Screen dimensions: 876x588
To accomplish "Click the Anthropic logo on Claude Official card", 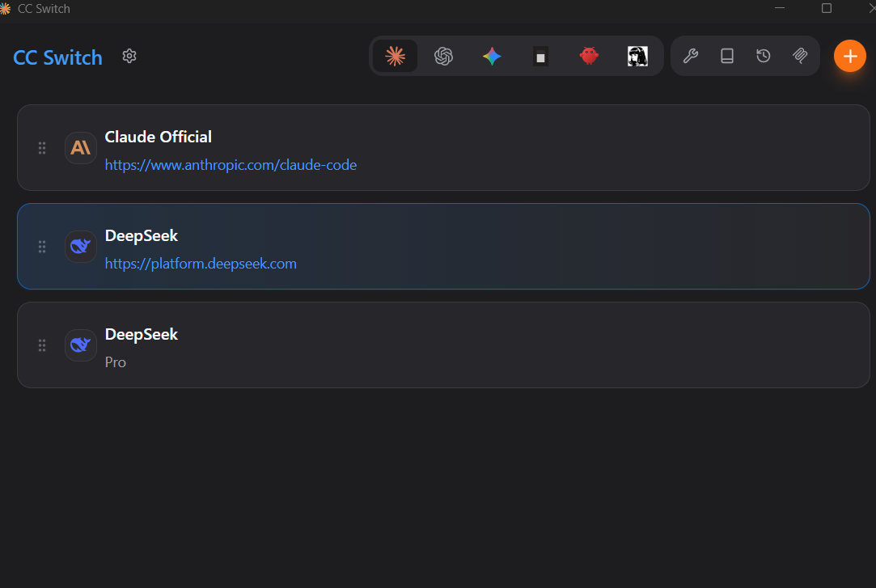I will point(80,148).
